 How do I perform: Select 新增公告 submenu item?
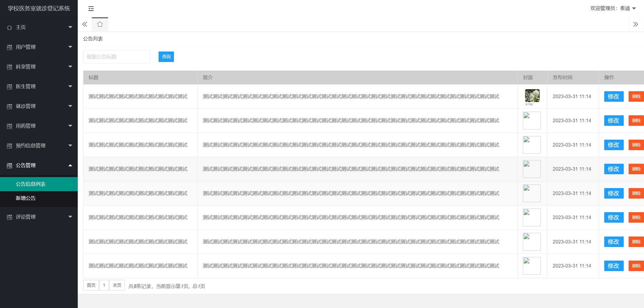coord(26,198)
